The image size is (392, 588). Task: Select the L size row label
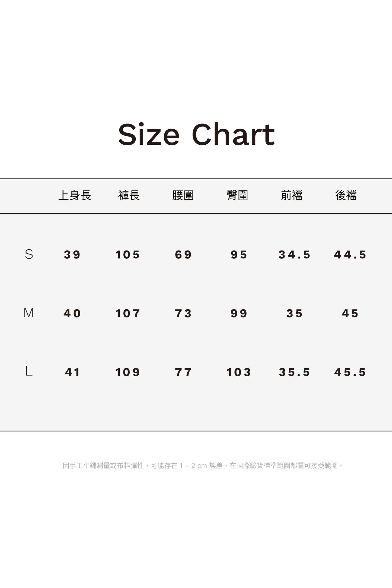tap(29, 371)
